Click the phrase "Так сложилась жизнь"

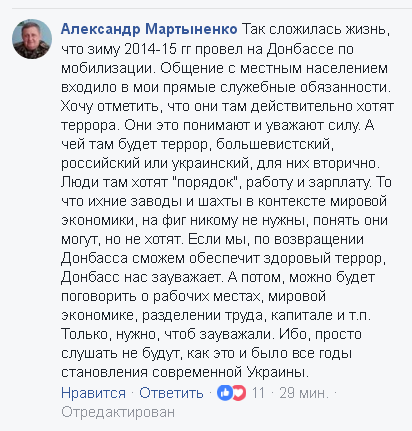pyautogui.click(x=314, y=29)
